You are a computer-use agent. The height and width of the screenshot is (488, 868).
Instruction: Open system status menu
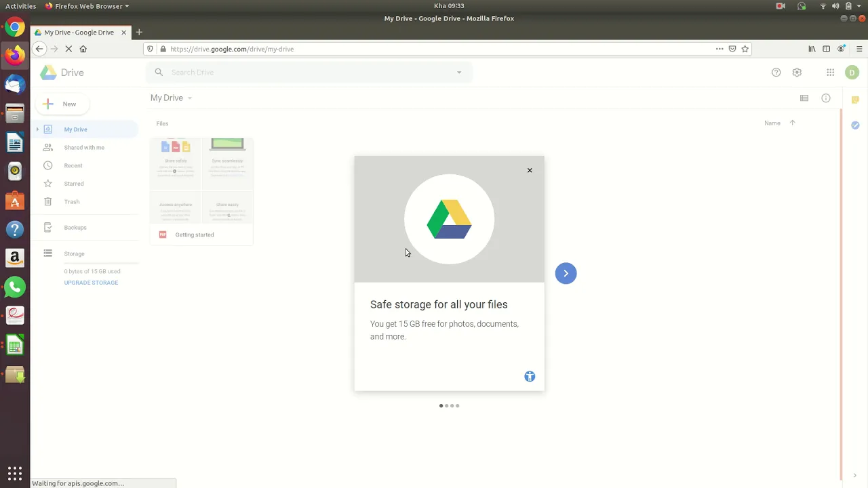[841, 6]
